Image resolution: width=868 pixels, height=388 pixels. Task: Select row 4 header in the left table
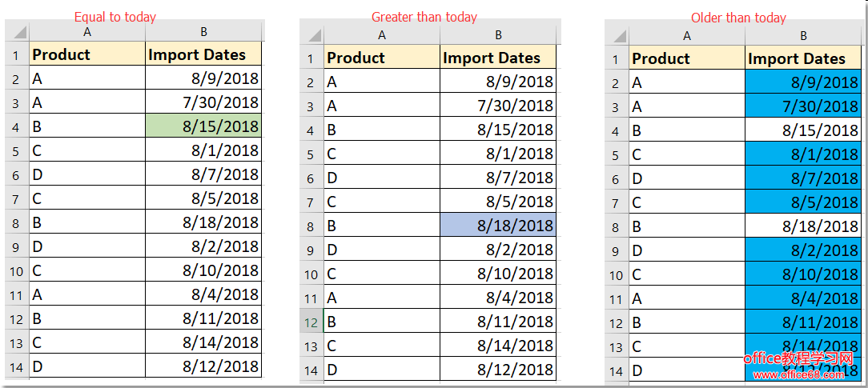coord(17,126)
